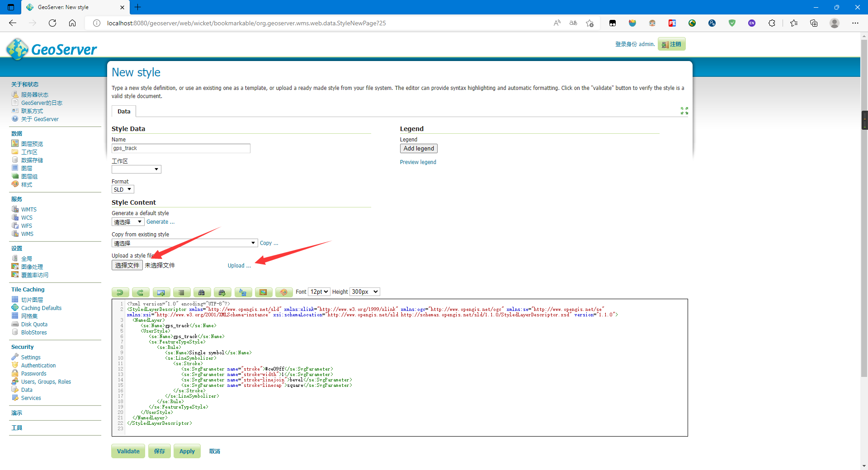The width and height of the screenshot is (868, 470).
Task: Click inside the SLD code editor
Action: (400, 367)
